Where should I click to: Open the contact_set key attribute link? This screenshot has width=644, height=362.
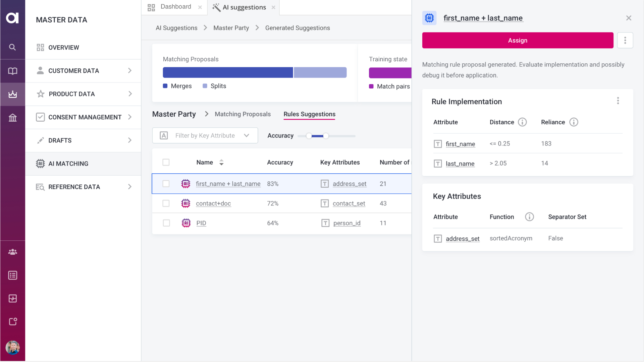[349, 203]
